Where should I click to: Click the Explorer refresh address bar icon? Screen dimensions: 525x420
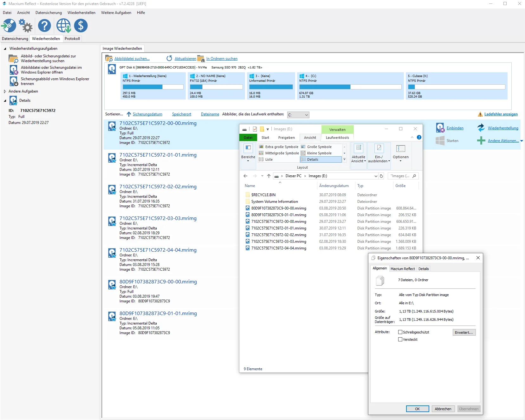coord(381,176)
